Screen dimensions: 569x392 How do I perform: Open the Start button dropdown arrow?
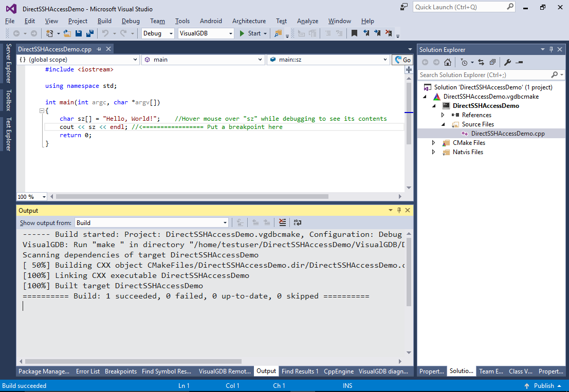click(x=265, y=33)
